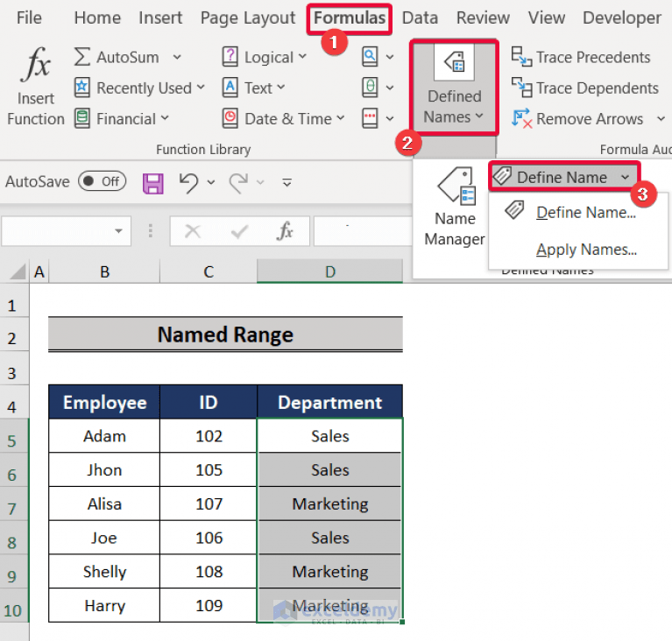Viewport: 672px width, 641px height.
Task: Switch to the Data tab
Action: pos(420,18)
